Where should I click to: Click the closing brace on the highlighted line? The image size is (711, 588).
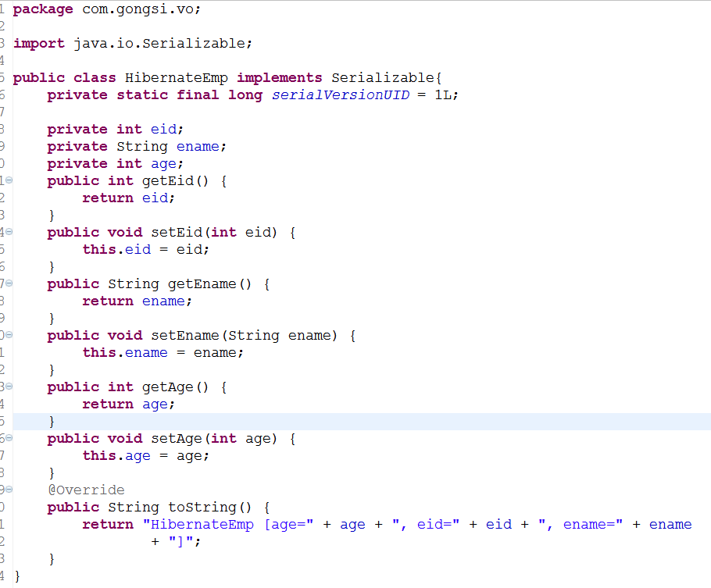coord(52,422)
